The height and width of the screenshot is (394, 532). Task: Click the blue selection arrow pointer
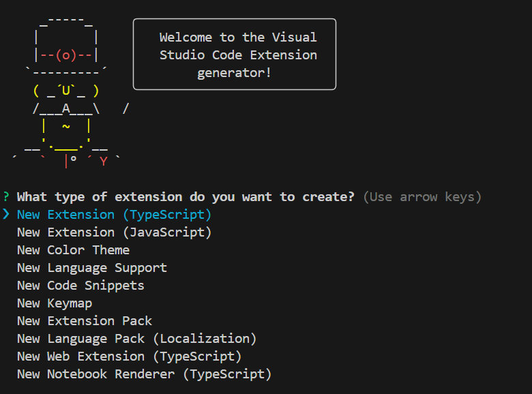coord(5,214)
